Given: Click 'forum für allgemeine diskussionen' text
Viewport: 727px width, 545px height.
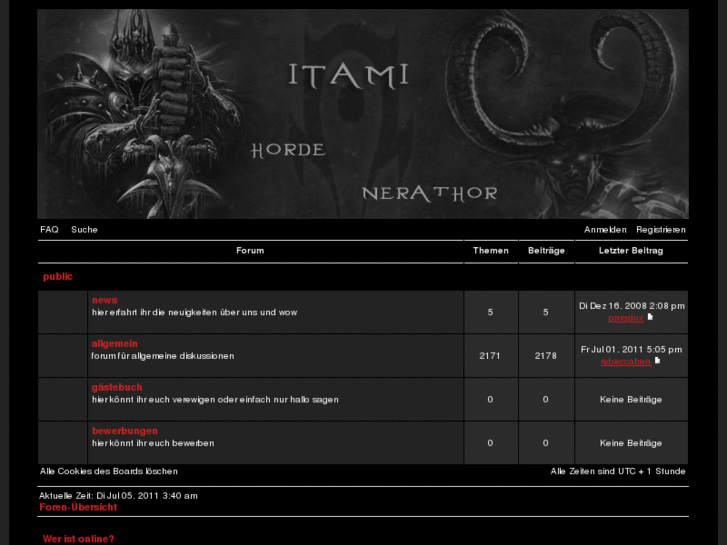Looking at the screenshot, I should point(163,356).
